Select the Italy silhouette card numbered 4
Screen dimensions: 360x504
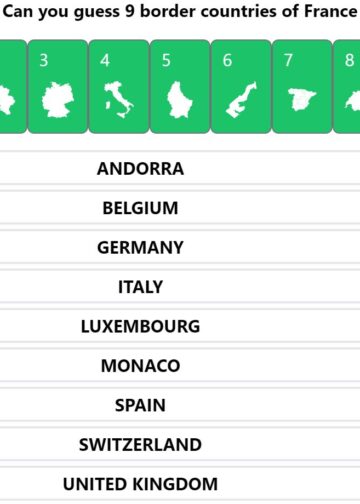[x=119, y=86]
